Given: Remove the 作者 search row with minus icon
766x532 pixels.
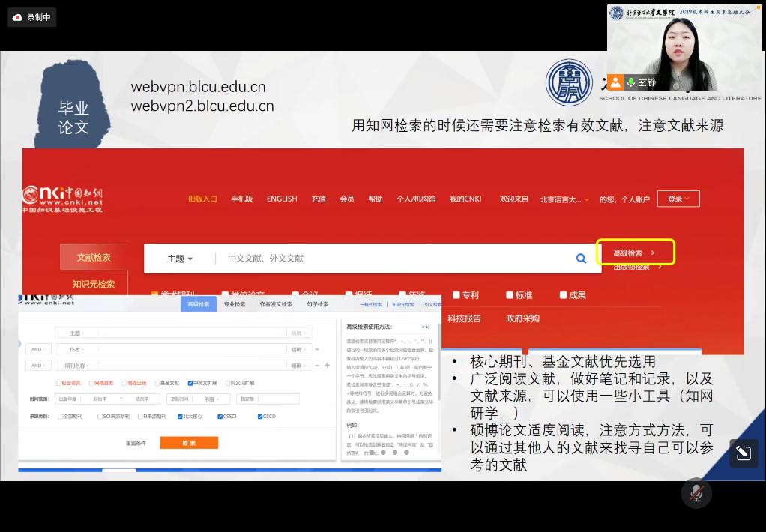Looking at the screenshot, I should (x=317, y=349).
